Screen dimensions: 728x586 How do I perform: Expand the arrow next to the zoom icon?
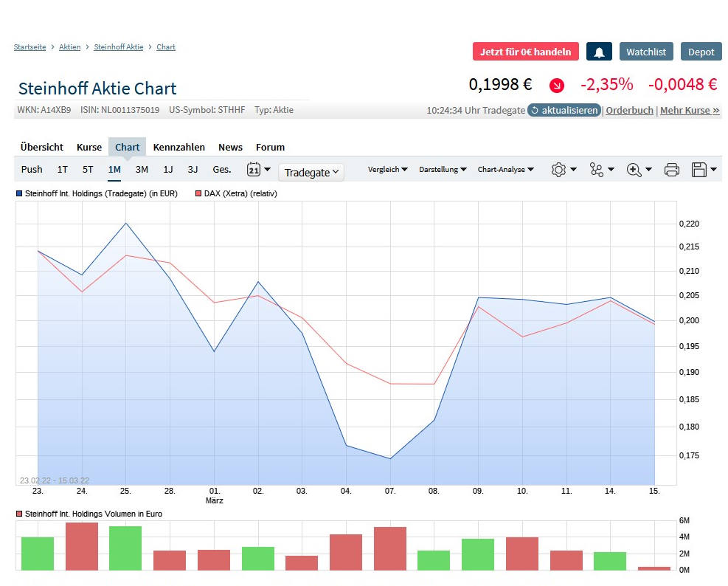pyautogui.click(x=648, y=170)
